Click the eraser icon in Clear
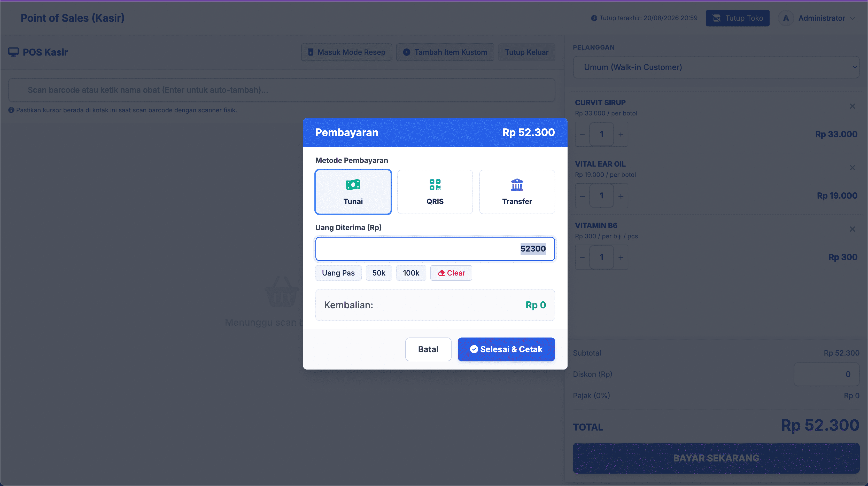The height and width of the screenshot is (486, 868). pos(441,273)
